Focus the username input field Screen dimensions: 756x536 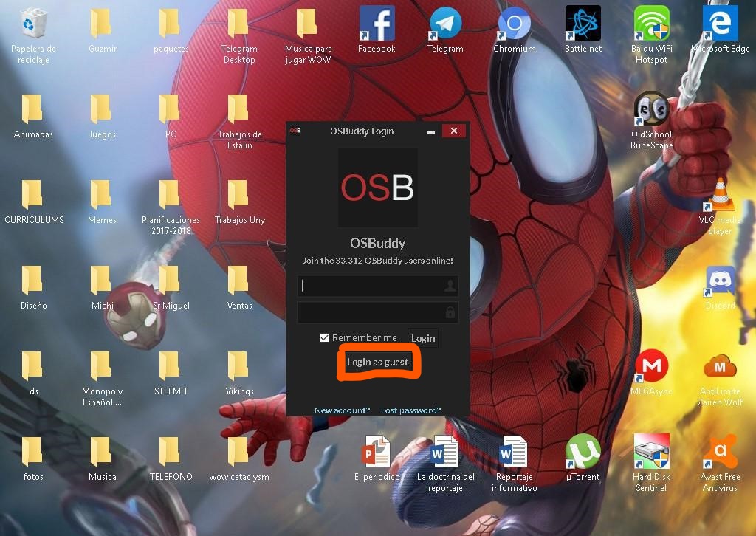(377, 286)
